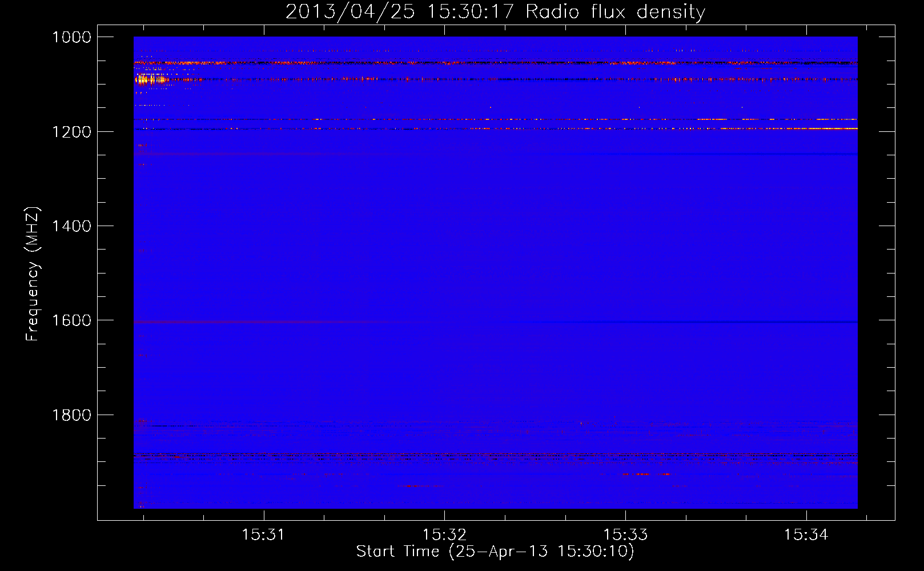
Task: Click the 15:31 time tick label
Action: tap(263, 534)
